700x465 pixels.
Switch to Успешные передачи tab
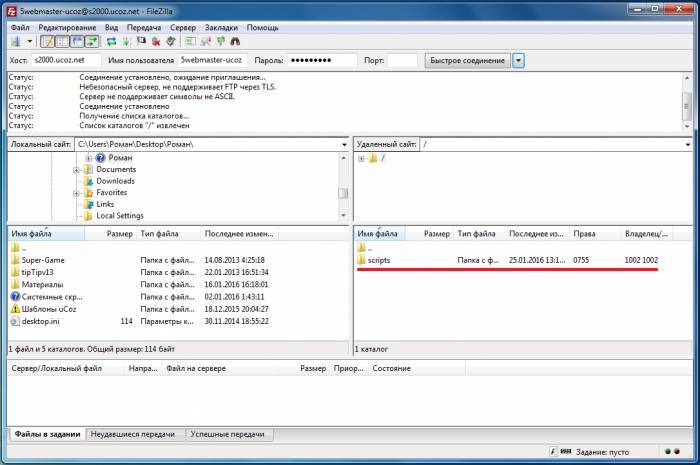227,434
